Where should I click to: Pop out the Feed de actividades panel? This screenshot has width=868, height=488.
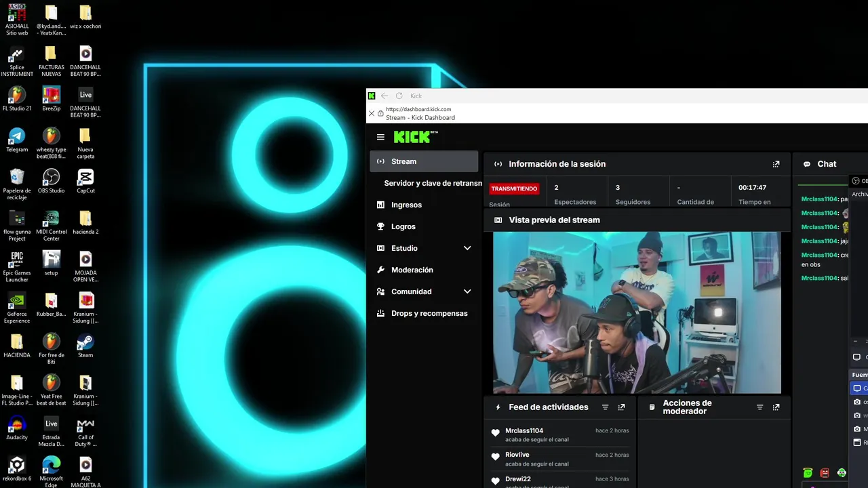621,407
